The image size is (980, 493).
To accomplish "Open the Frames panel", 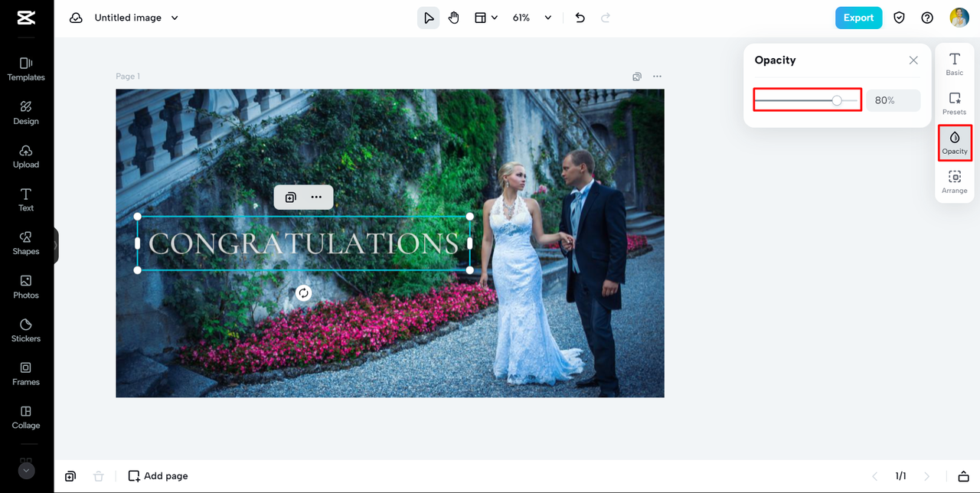I will (x=26, y=374).
